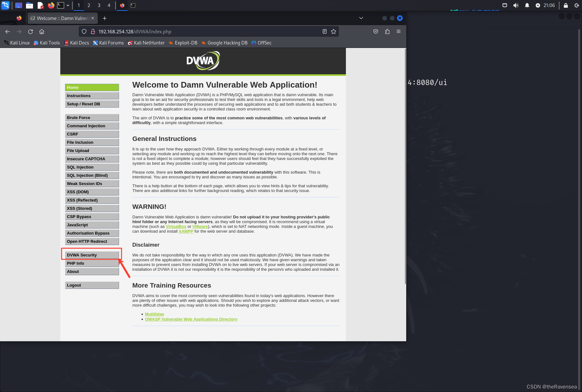Open the SQL Injection (Blind) module
Image resolution: width=582 pixels, height=392 pixels.
(x=92, y=176)
